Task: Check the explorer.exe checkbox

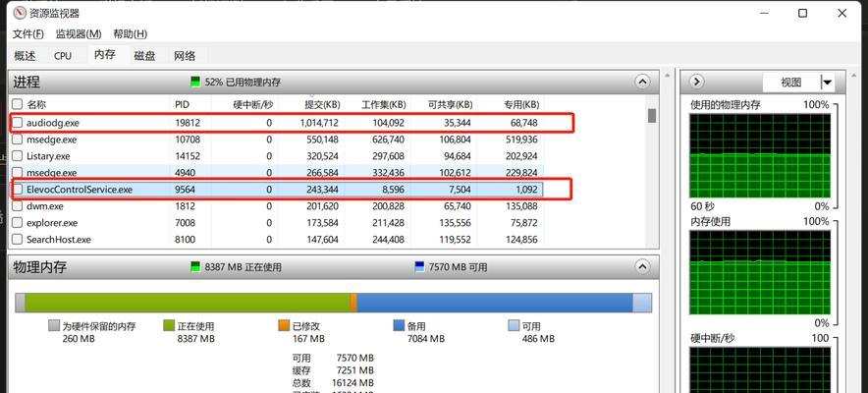Action: tap(18, 223)
